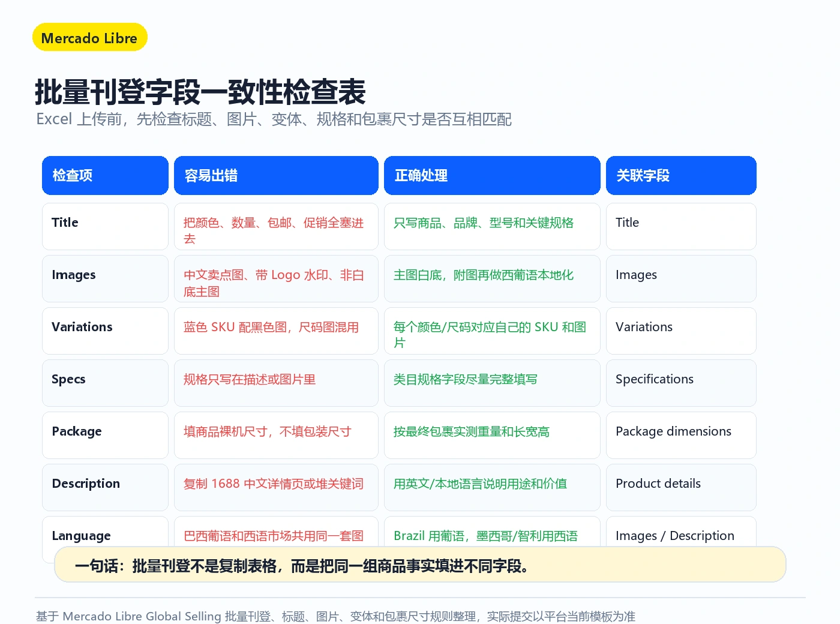Select cell 主图白底，附图再做西葡语本地化
Viewport: 840px width, 624px height.
[x=492, y=278]
